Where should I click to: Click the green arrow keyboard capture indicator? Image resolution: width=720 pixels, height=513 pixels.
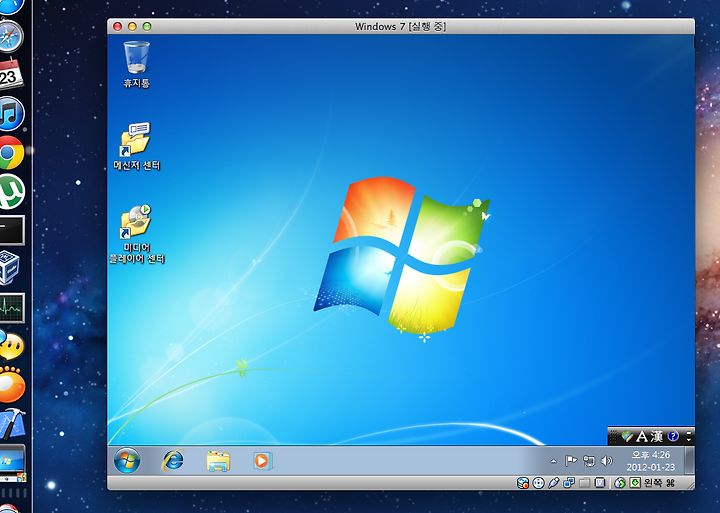point(635,483)
